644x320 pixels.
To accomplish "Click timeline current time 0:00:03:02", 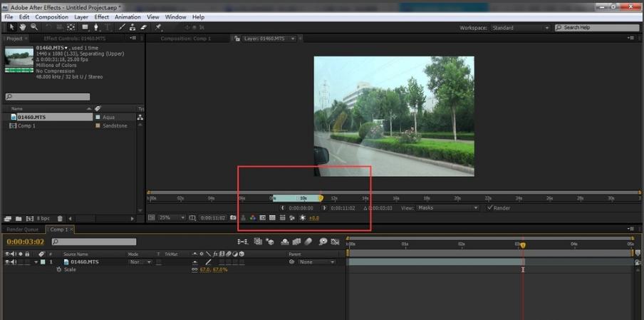I will tap(25, 242).
